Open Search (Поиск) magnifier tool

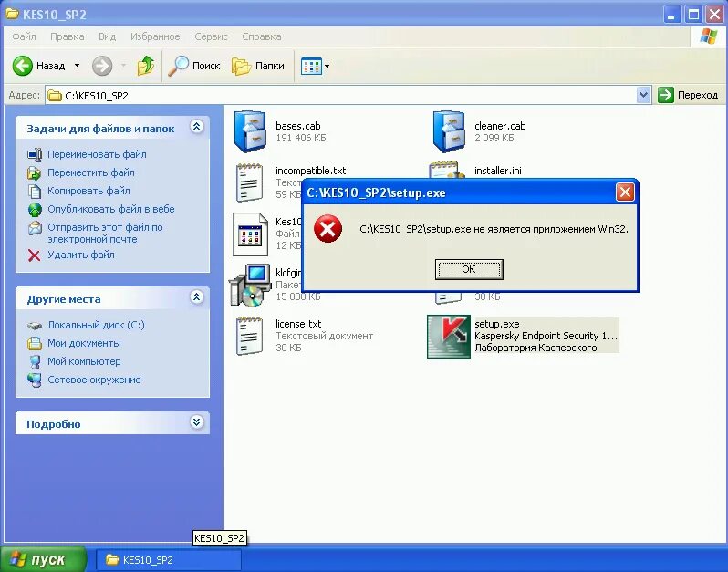[x=194, y=66]
